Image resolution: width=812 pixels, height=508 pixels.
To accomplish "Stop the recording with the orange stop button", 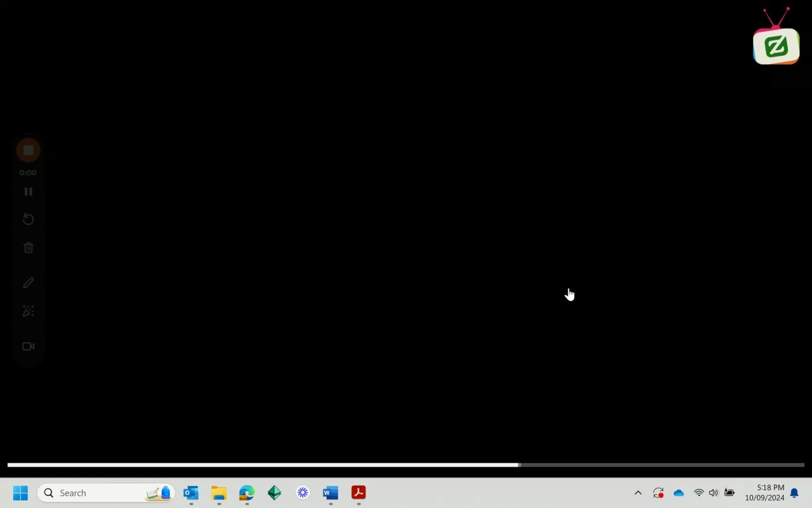I will (x=28, y=150).
